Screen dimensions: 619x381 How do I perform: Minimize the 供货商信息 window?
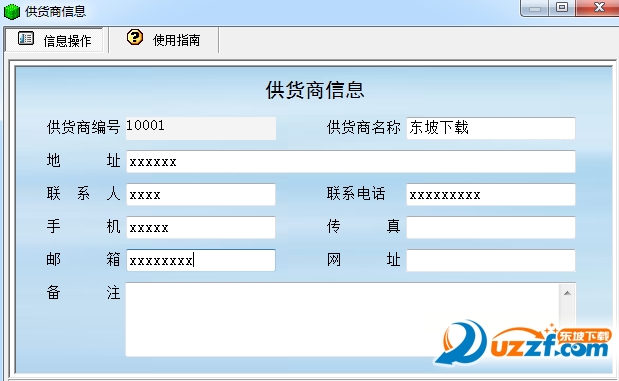535,8
